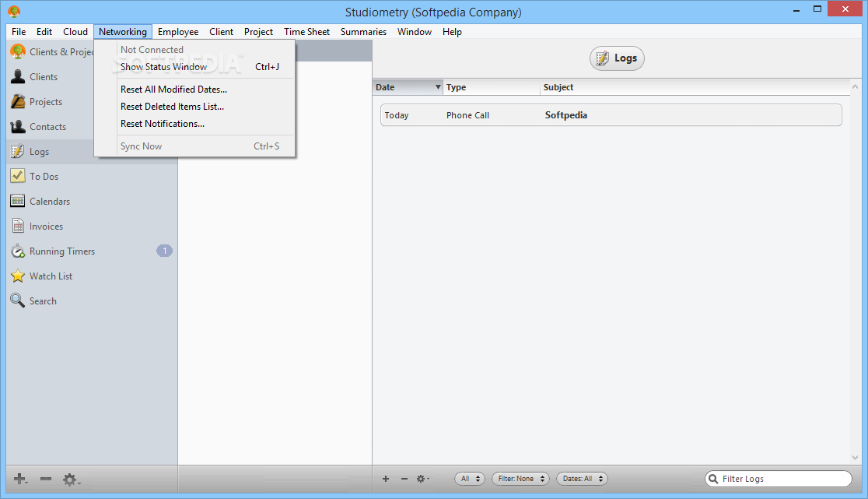Screen dimensions: 868x499
Task: Open the Time Sheet menu
Action: pos(306,32)
